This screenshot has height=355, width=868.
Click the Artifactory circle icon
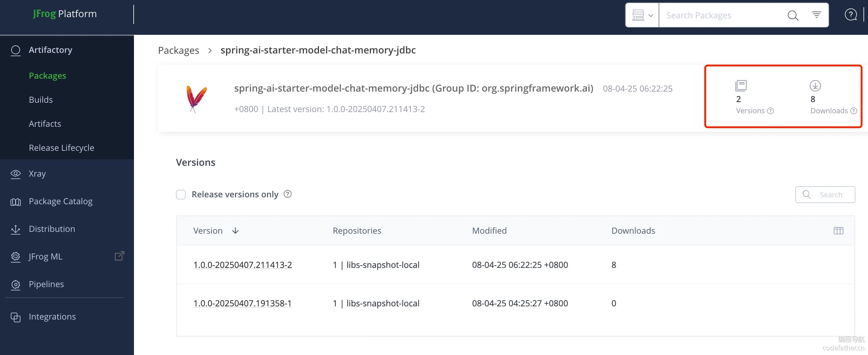tap(16, 50)
